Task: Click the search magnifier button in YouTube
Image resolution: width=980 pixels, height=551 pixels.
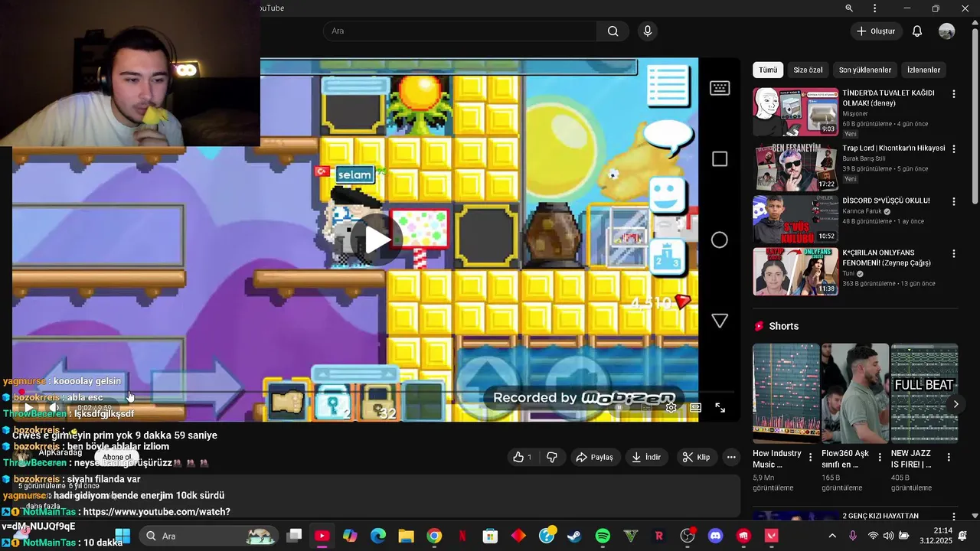Action: [x=612, y=31]
